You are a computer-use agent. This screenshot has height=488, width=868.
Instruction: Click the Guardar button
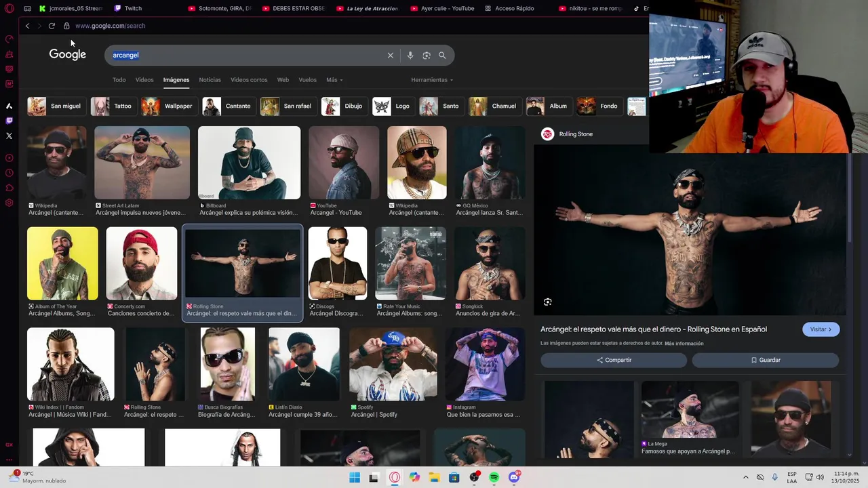(x=766, y=361)
